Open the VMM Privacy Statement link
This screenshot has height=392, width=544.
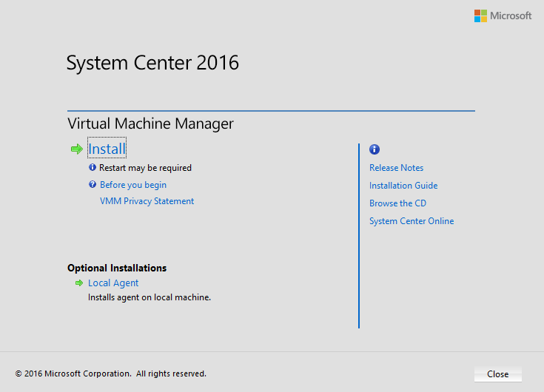(x=147, y=201)
